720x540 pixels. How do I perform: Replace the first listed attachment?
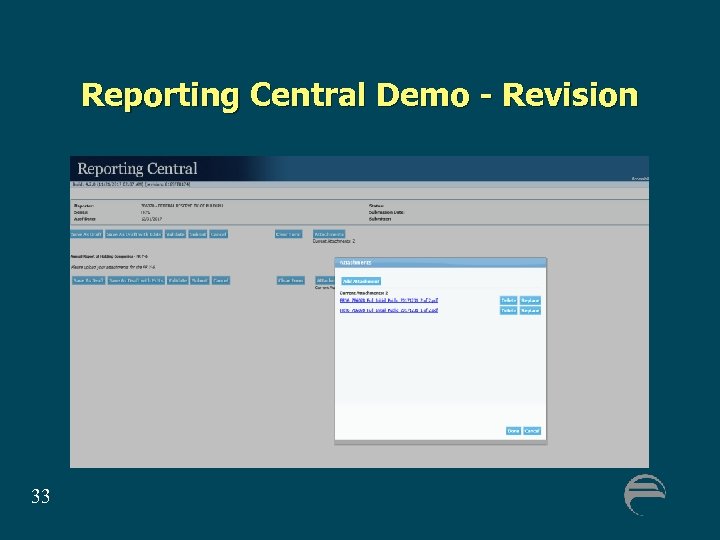click(x=530, y=300)
